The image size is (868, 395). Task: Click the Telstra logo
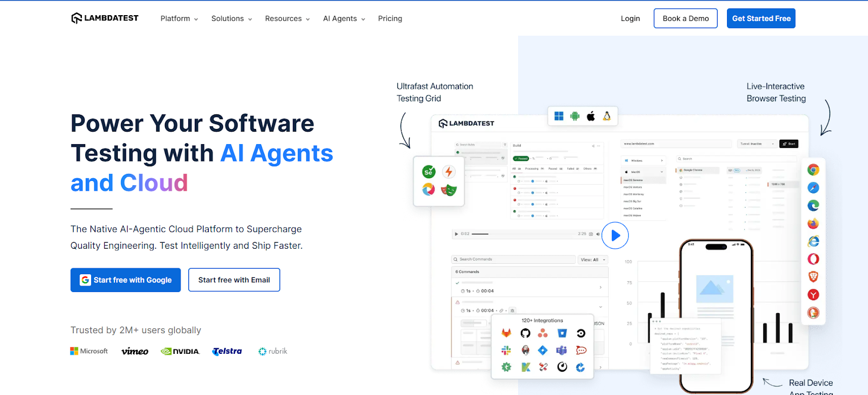[x=227, y=351]
